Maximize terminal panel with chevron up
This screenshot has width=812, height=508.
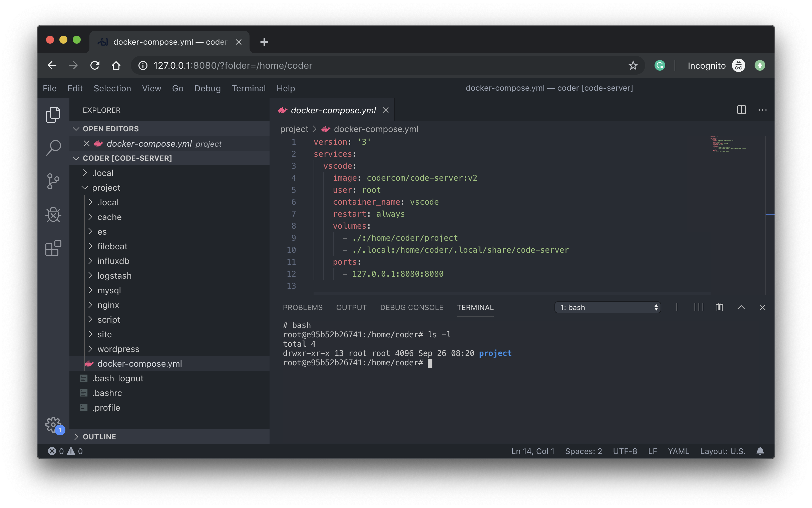(x=741, y=307)
